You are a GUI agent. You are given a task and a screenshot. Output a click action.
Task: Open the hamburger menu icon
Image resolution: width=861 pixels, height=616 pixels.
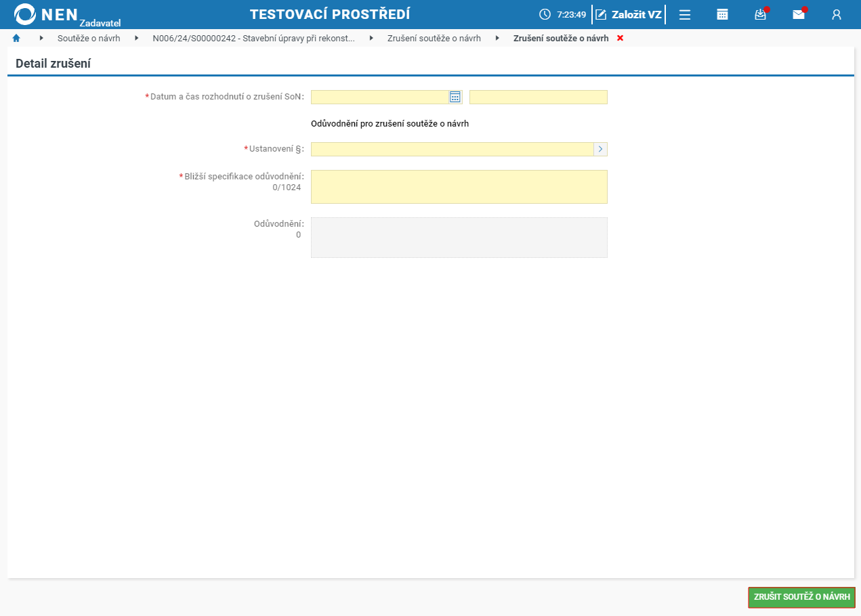685,14
